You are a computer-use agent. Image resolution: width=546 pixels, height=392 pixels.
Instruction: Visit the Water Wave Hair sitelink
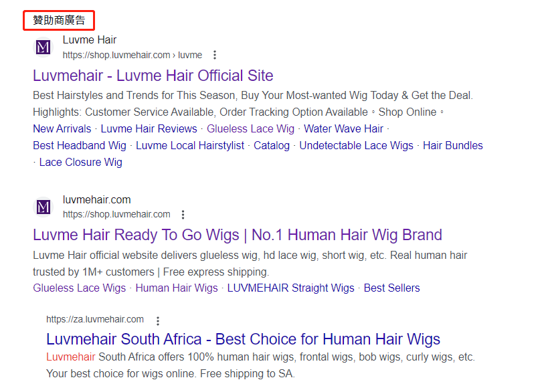tap(344, 129)
